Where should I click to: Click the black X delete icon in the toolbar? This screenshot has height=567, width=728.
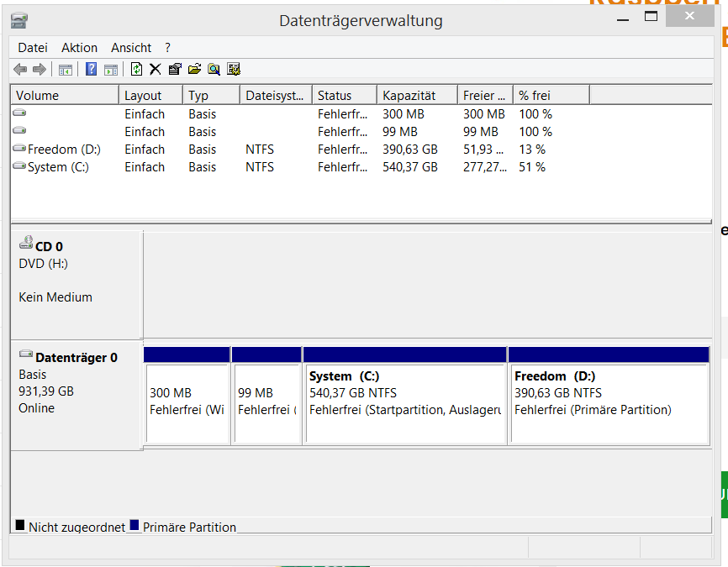pos(155,70)
